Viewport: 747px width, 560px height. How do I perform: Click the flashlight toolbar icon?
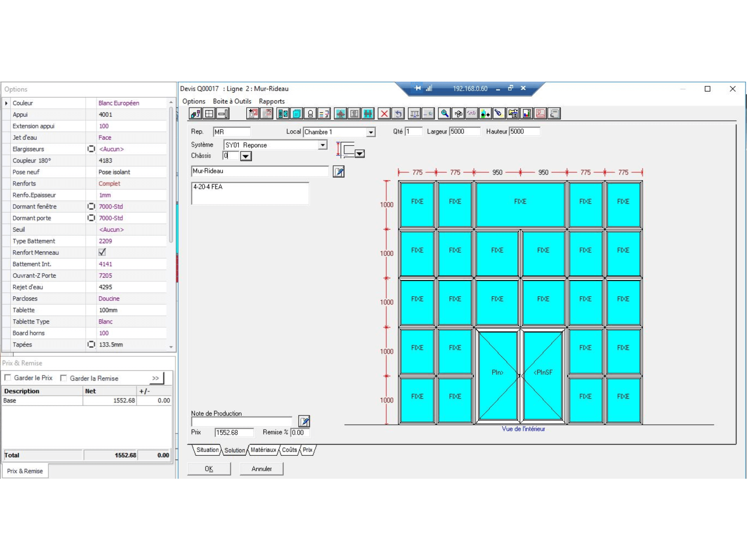pos(498,114)
